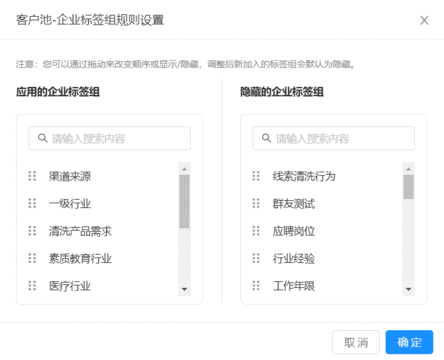Click scroll up arrow in hidden list
The image size is (444, 360).
coord(408,169)
